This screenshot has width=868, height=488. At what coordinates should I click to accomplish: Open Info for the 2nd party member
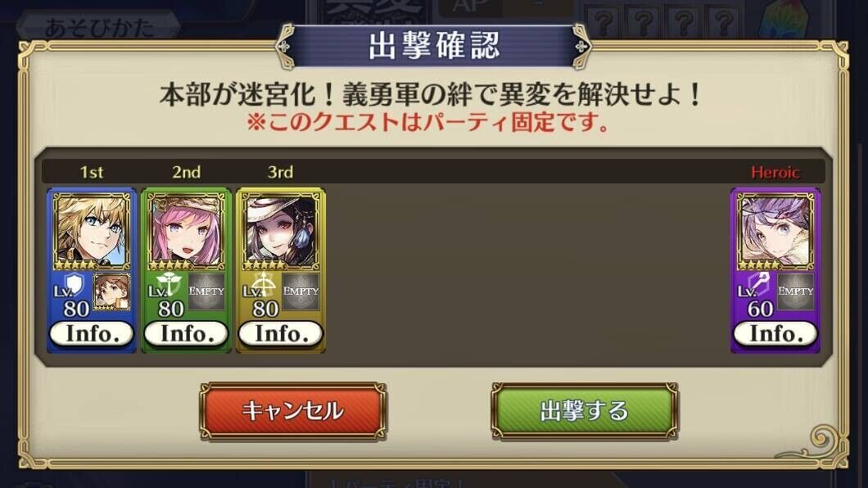pyautogui.click(x=186, y=333)
